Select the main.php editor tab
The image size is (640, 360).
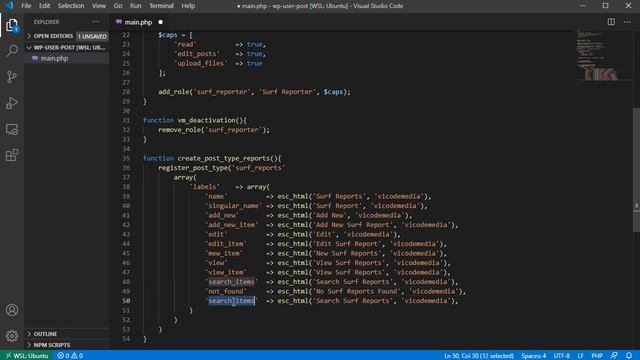click(x=139, y=22)
